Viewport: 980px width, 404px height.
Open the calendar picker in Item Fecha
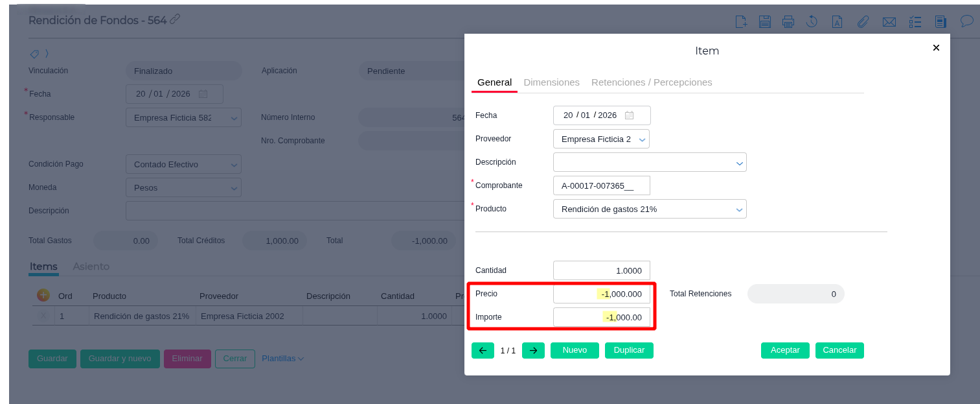(x=629, y=115)
